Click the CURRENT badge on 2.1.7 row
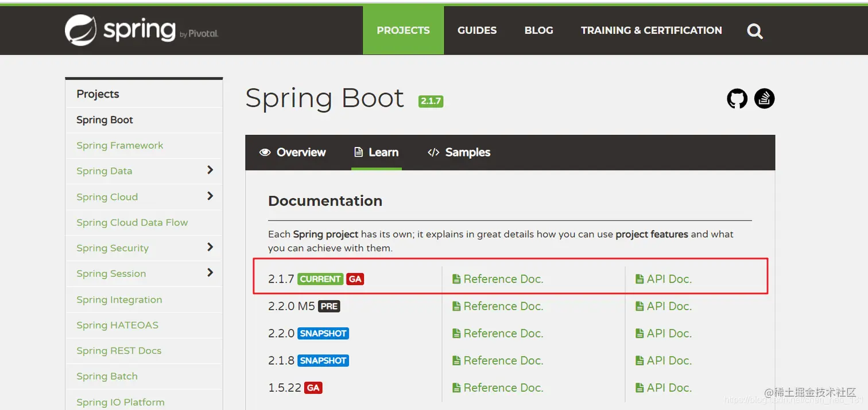 coord(320,279)
